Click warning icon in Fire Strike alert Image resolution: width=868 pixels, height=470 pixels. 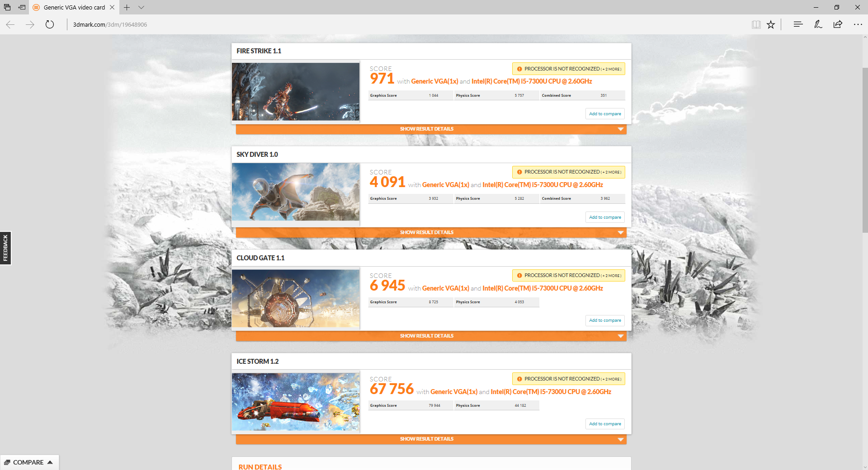point(519,69)
